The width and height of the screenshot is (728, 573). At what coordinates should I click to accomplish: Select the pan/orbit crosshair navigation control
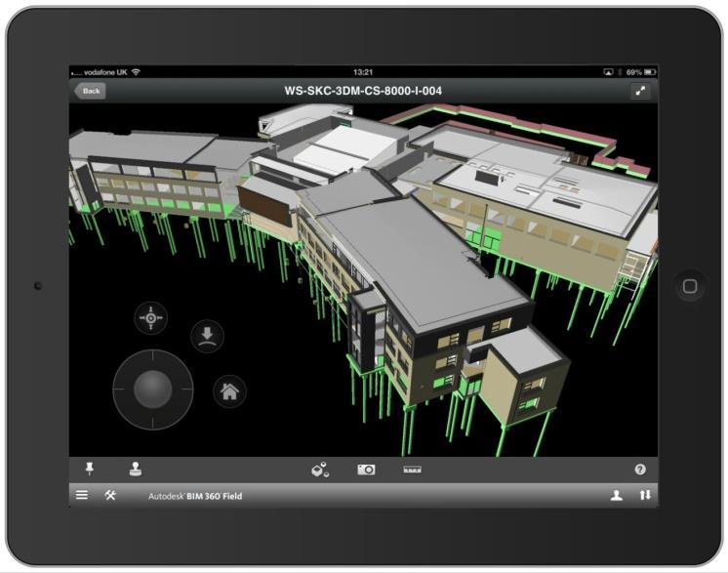point(151,318)
